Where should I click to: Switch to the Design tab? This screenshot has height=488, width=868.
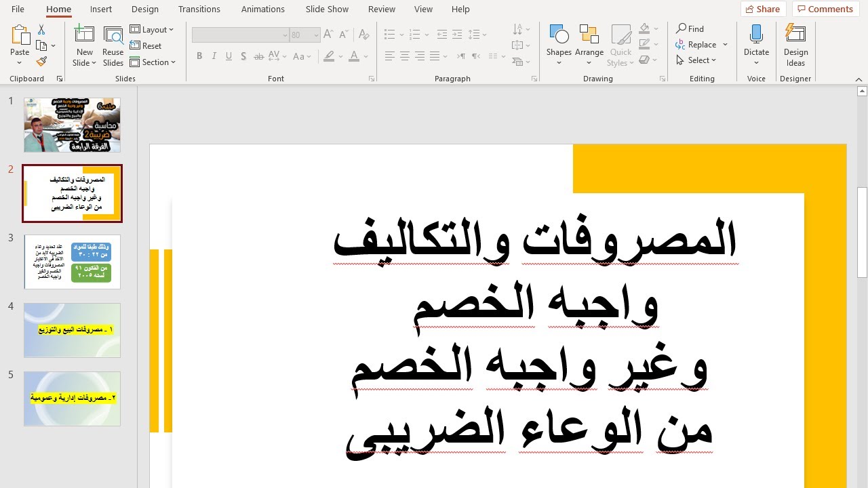click(x=145, y=9)
